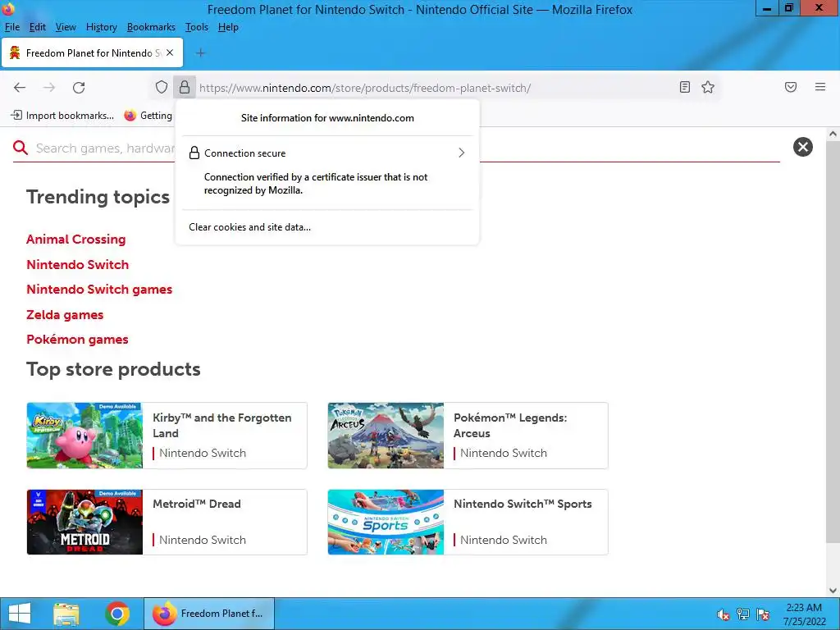Open the Bookmarks menu

pyautogui.click(x=151, y=27)
